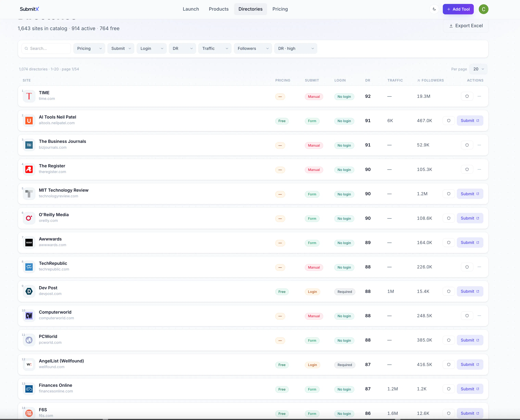Click the Awwwards black logo

click(x=29, y=242)
